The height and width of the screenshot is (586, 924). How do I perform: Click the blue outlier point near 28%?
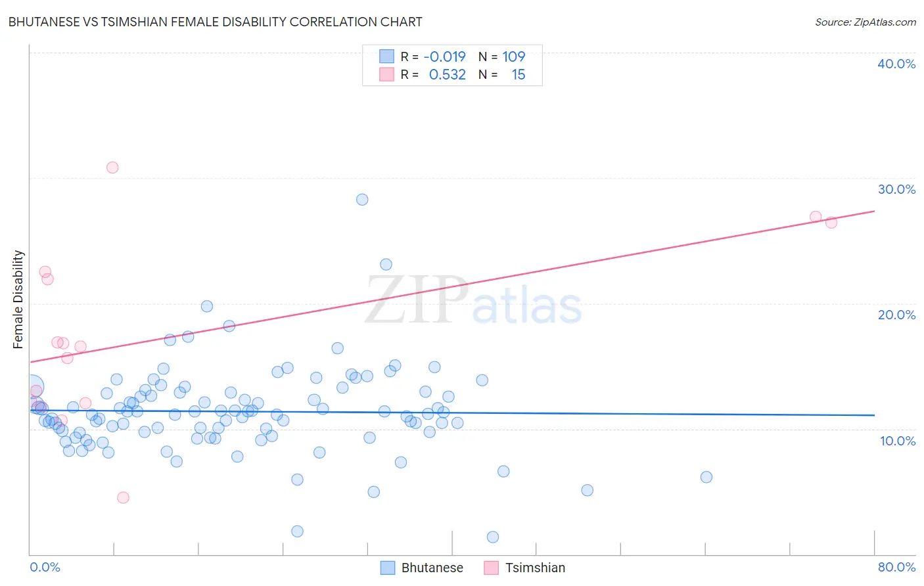click(x=362, y=200)
